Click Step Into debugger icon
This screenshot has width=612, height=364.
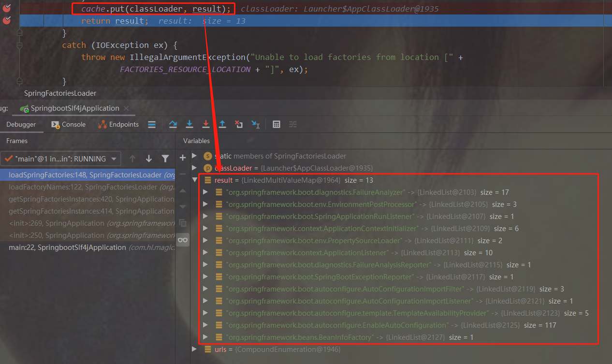click(189, 124)
